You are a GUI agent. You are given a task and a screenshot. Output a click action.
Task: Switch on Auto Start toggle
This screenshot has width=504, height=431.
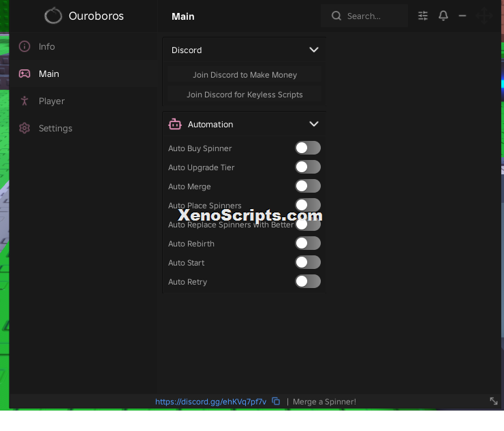coord(308,262)
